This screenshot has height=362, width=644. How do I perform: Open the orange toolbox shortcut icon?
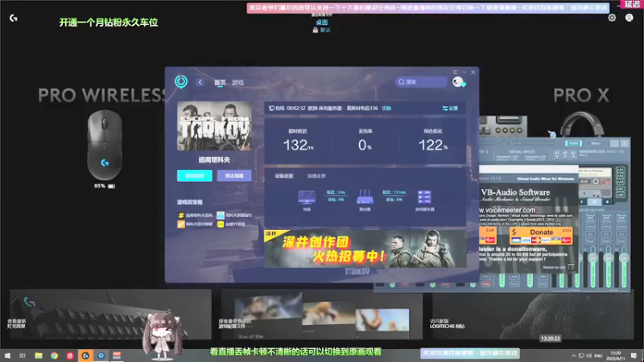pyautogui.click(x=180, y=224)
